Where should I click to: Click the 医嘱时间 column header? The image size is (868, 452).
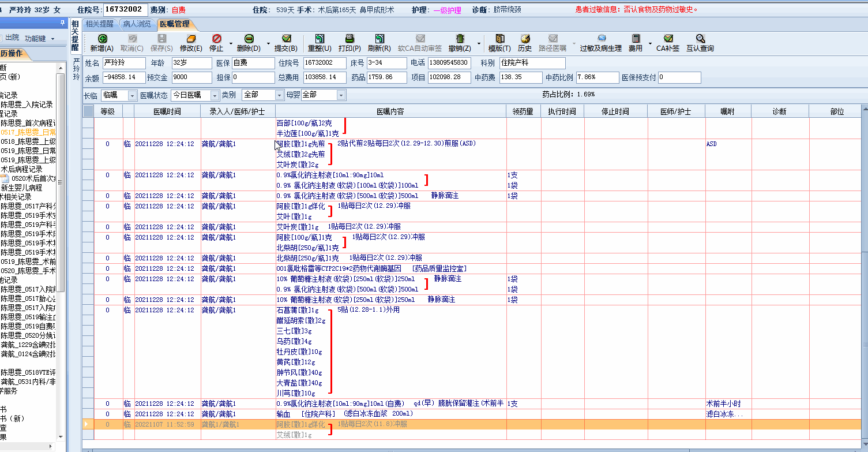[167, 111]
